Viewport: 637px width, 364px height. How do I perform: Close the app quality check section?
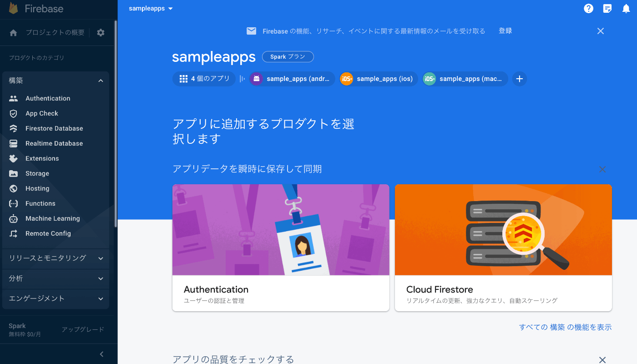pos(602,360)
